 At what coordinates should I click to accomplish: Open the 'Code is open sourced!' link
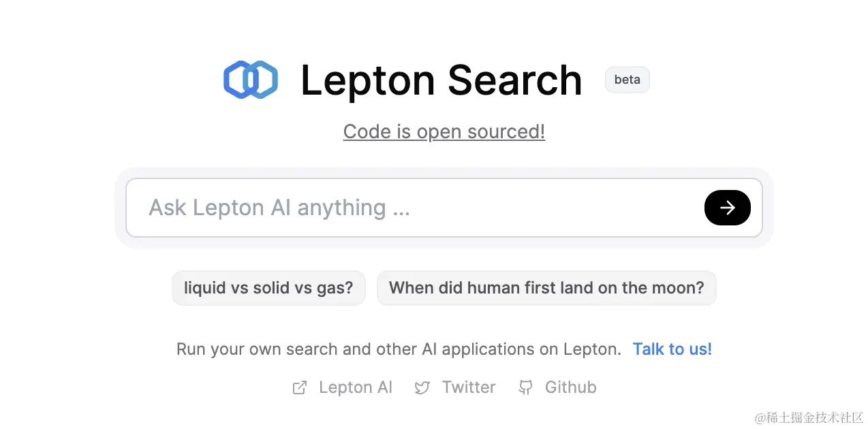tap(444, 131)
